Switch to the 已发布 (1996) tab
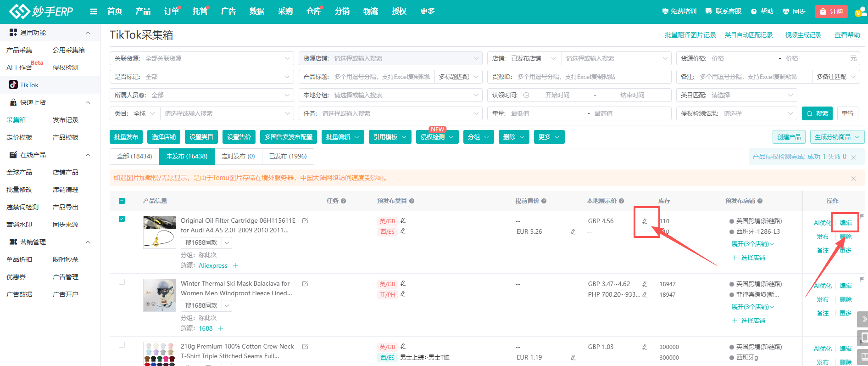This screenshot has width=868, height=366. (x=288, y=156)
